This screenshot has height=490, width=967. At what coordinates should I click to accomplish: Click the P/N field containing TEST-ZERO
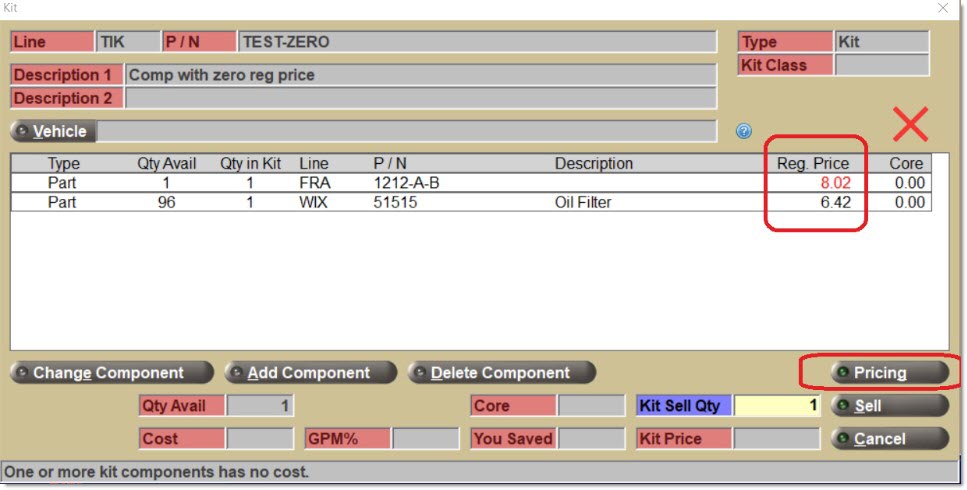click(477, 42)
